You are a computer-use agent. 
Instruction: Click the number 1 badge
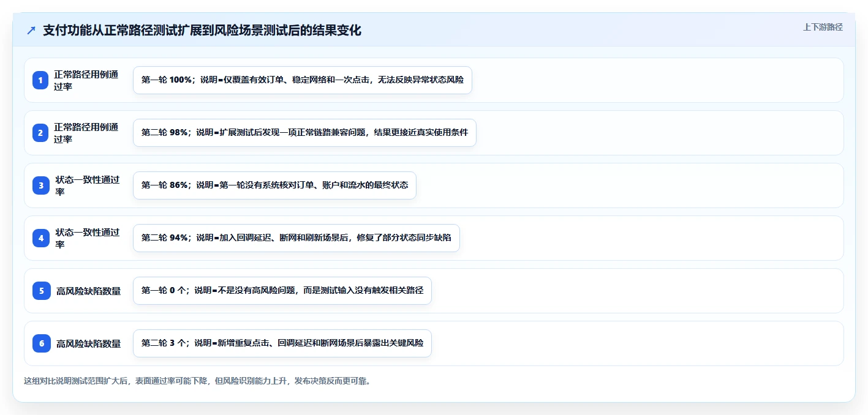pyautogui.click(x=40, y=80)
